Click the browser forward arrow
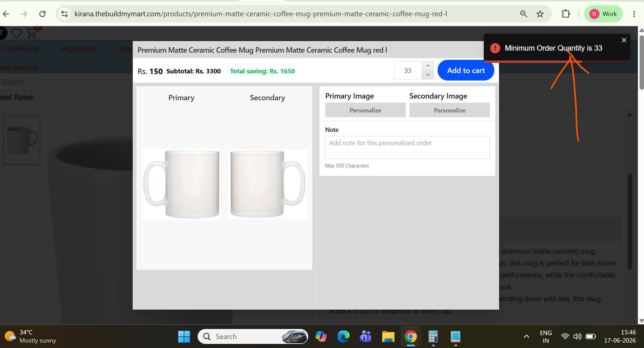Viewport: 644px width, 348px height. coord(24,14)
